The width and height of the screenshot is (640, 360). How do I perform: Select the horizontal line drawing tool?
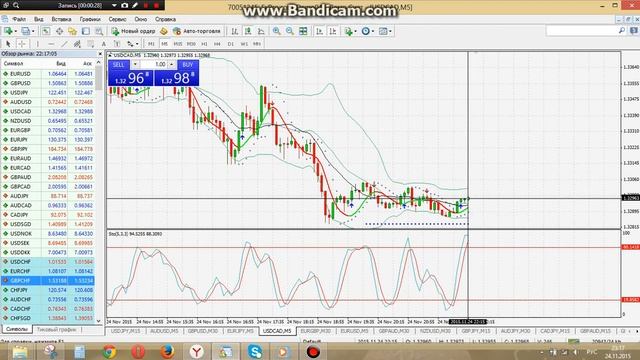pos(51,44)
